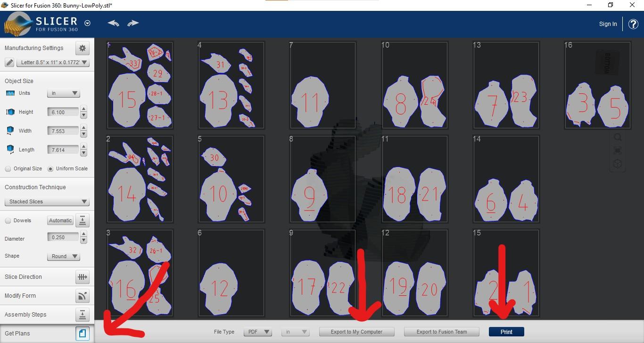Screen dimensions: 644x343
Task: Select sheet 8 containing piece 9
Action: click(x=323, y=179)
